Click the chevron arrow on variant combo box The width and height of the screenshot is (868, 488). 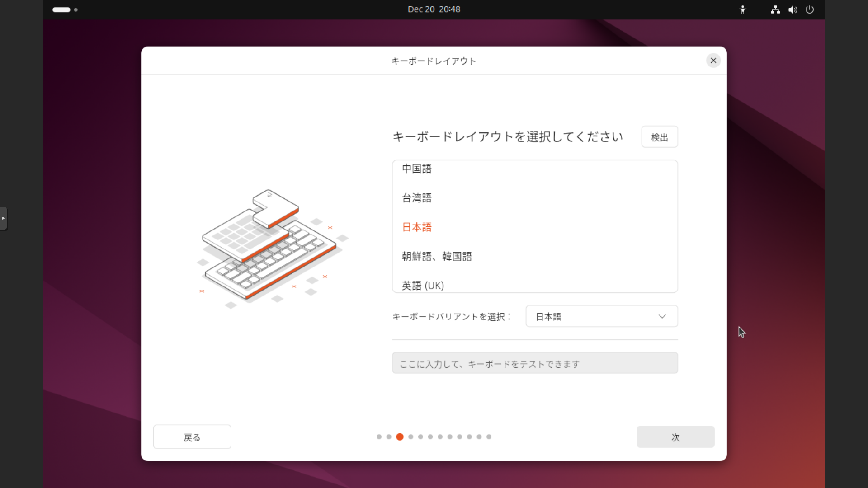coord(662,316)
